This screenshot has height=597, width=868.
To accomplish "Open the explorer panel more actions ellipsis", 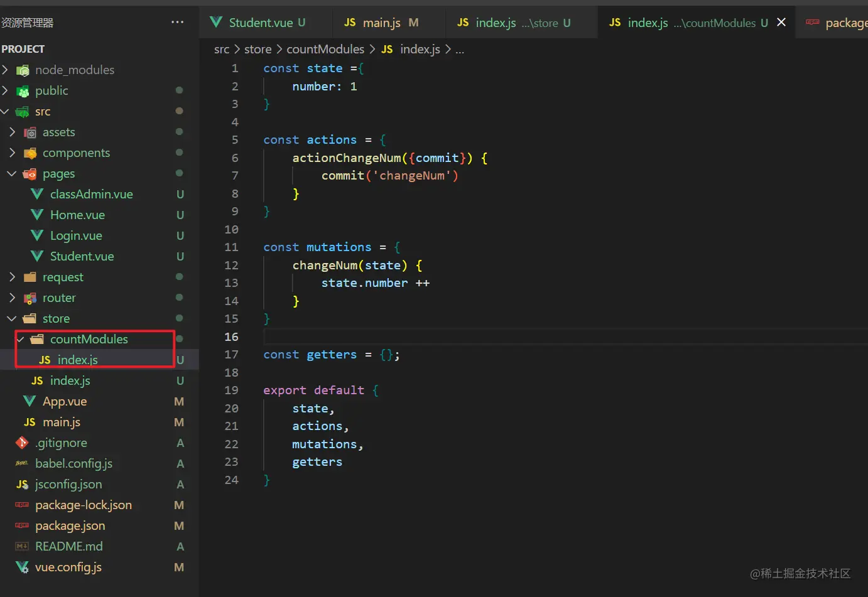I will coord(177,22).
